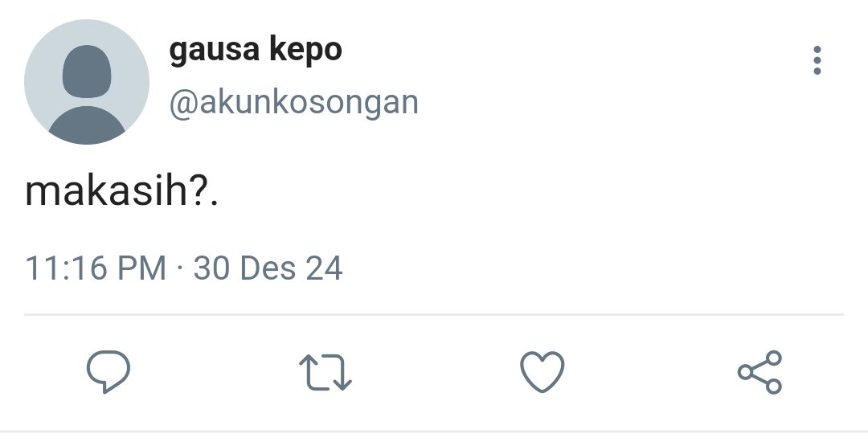868x446 pixels.
Task: Toggle the retweet state for this post
Action: 325,372
